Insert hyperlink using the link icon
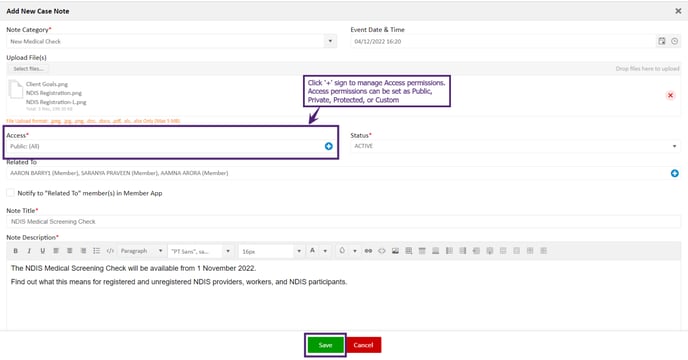Screen dimensions: 688x360 pyautogui.click(x=368, y=251)
